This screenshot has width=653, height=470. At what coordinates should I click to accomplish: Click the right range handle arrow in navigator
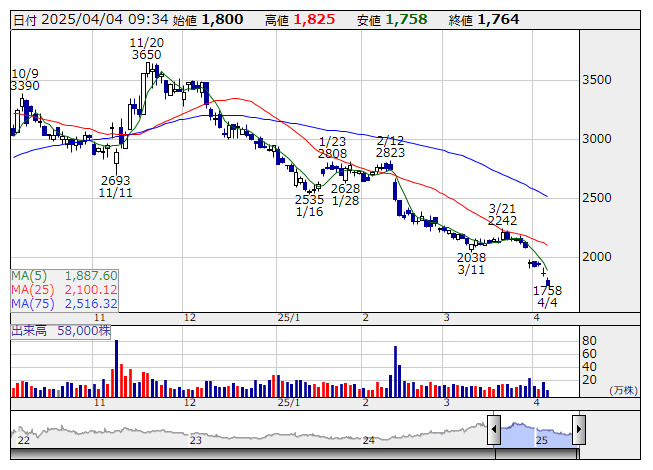coord(578,428)
